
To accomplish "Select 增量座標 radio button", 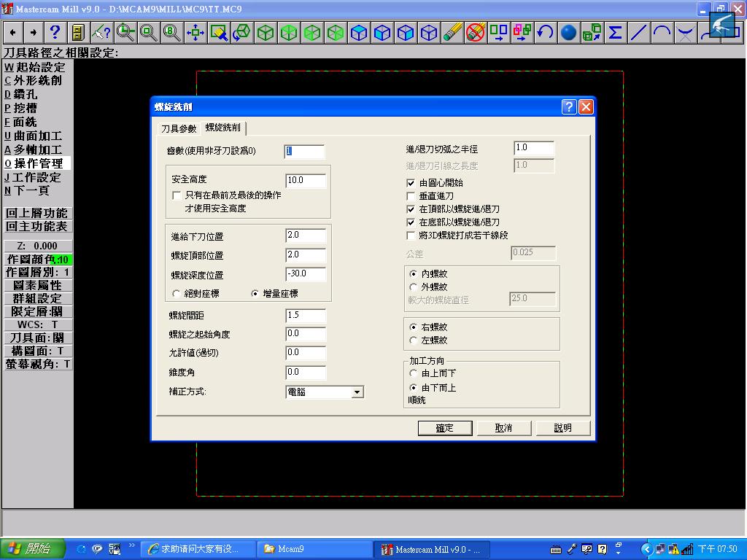I will 255,294.
